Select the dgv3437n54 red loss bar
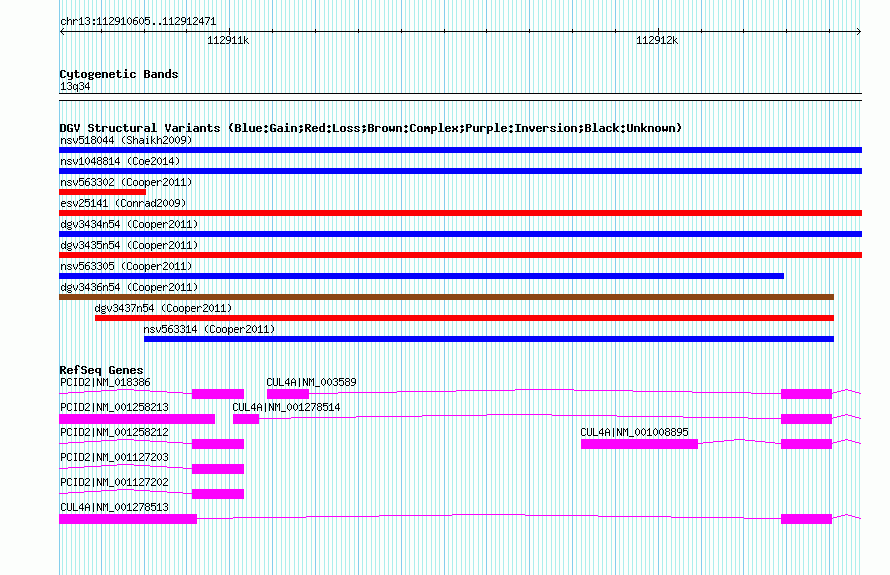The width and height of the screenshot is (890, 575). pyautogui.click(x=464, y=318)
